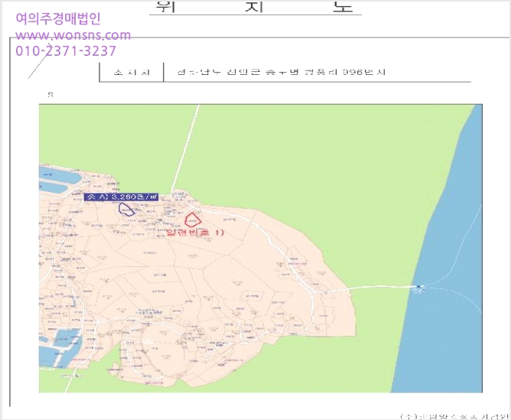This screenshot has height=420, width=511.
Task: Select the blue outlined parcel on the map
Action: [x=126, y=209]
